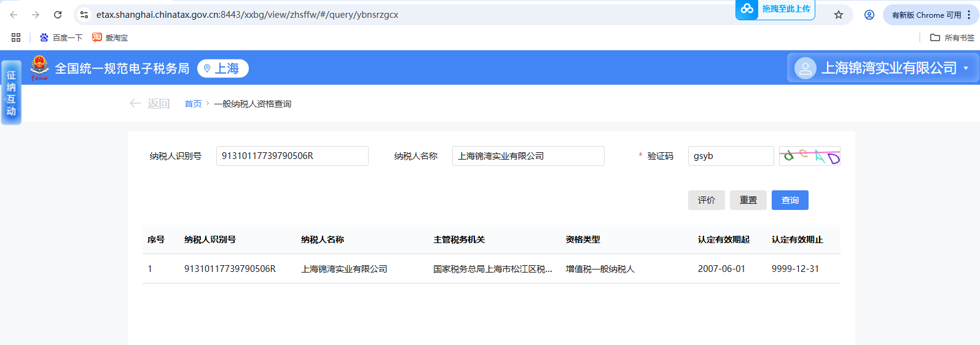Click the browser back arrow
Image resolution: width=980 pixels, height=345 pixels.
14,15
